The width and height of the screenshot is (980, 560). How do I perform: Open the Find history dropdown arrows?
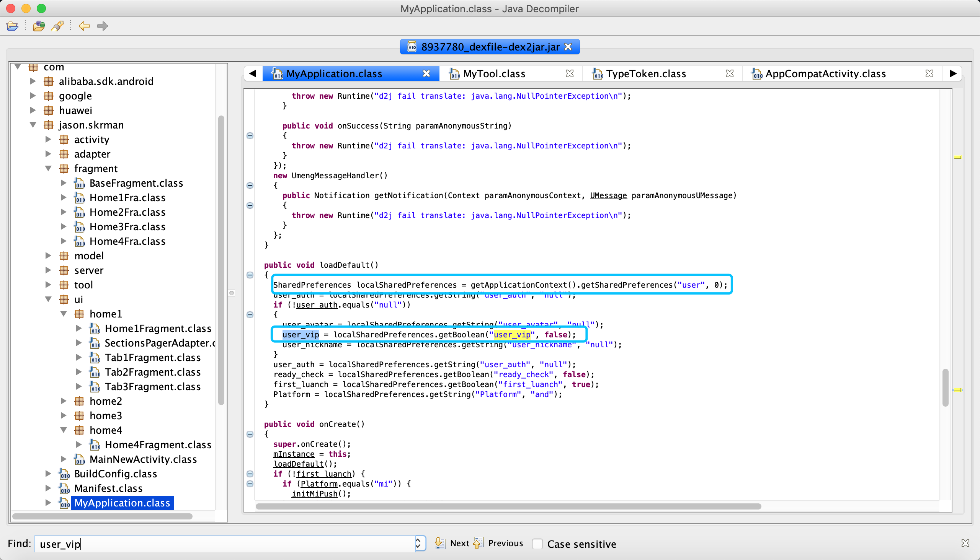tap(419, 544)
